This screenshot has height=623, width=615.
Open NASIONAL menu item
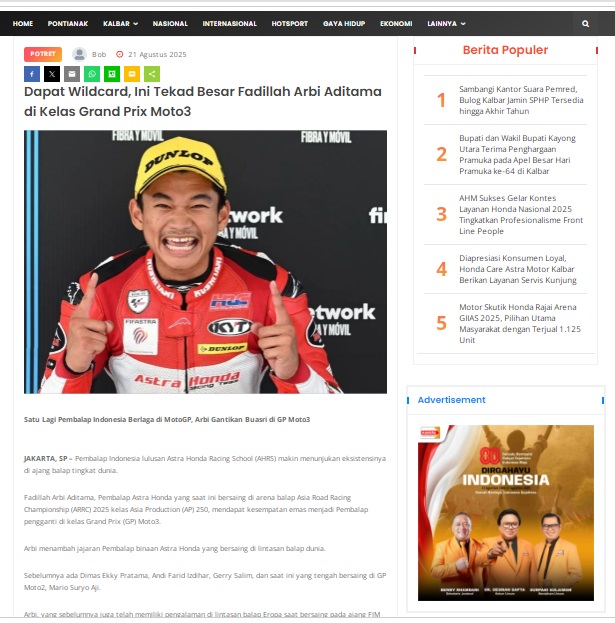pos(170,24)
